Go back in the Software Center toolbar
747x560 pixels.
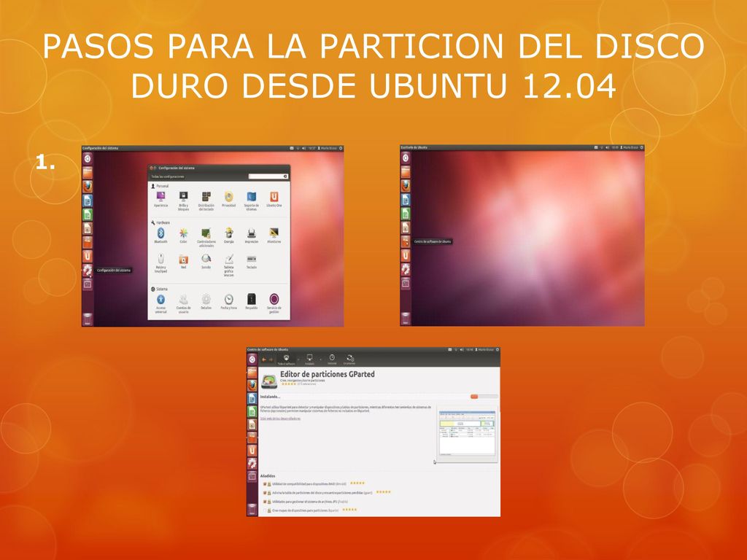tap(264, 360)
